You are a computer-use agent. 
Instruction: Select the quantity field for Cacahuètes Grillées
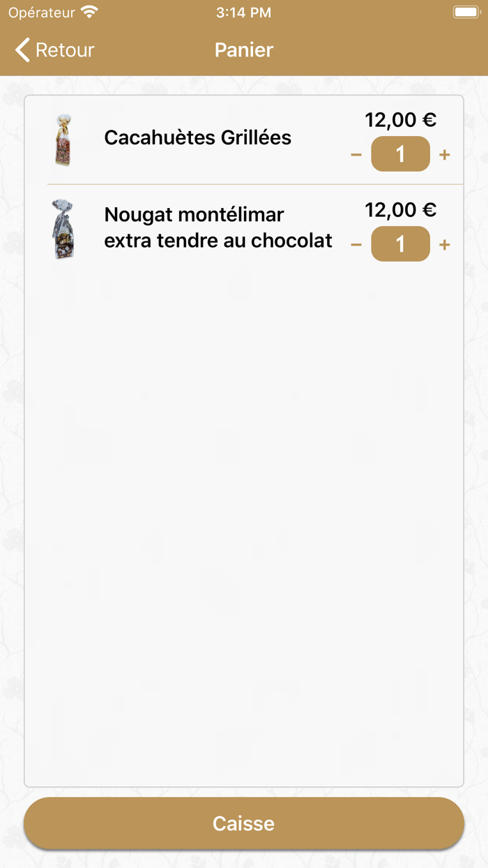[x=400, y=155]
